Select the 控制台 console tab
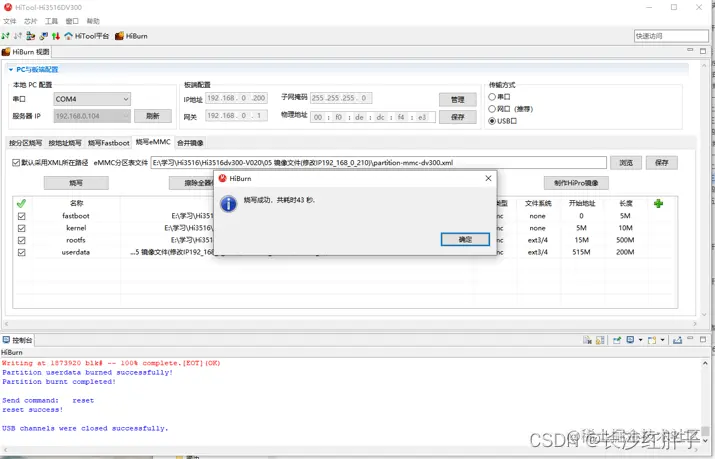715x459 pixels. click(x=18, y=340)
